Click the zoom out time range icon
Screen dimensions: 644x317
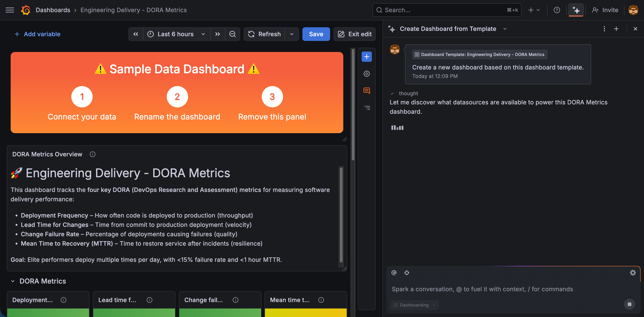232,34
